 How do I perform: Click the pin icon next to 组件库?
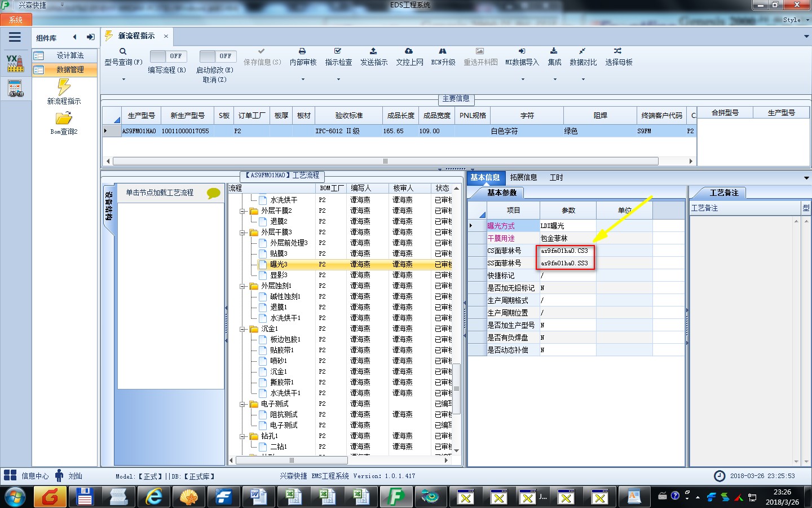pyautogui.click(x=90, y=37)
